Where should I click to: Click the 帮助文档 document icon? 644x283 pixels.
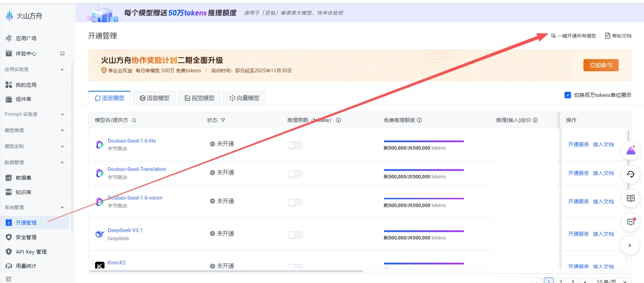coord(607,36)
